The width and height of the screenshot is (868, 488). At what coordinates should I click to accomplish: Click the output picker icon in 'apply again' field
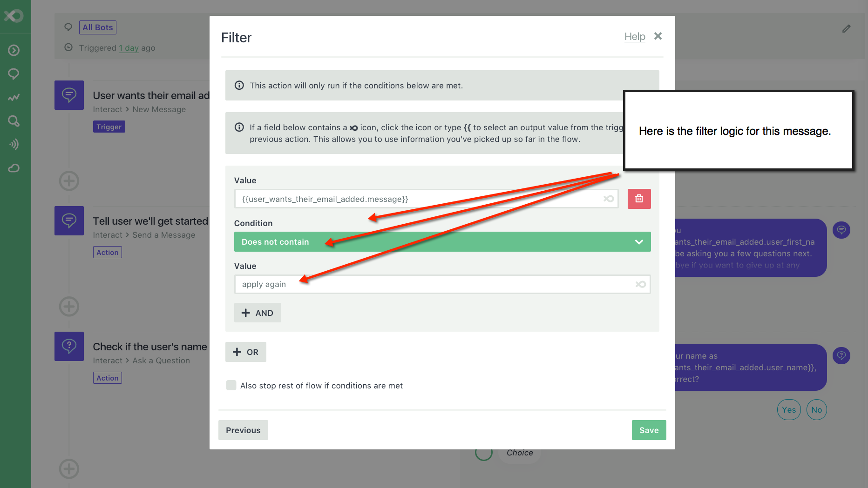[x=640, y=284]
